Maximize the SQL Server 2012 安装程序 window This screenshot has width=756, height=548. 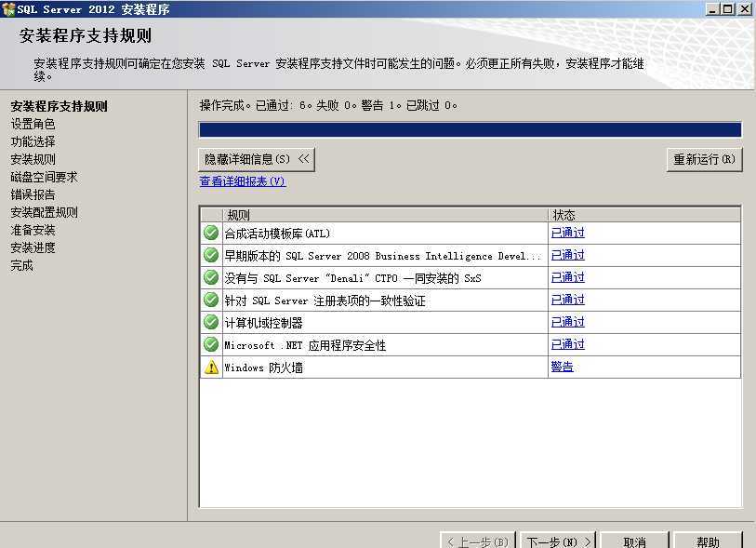pyautogui.click(x=728, y=8)
